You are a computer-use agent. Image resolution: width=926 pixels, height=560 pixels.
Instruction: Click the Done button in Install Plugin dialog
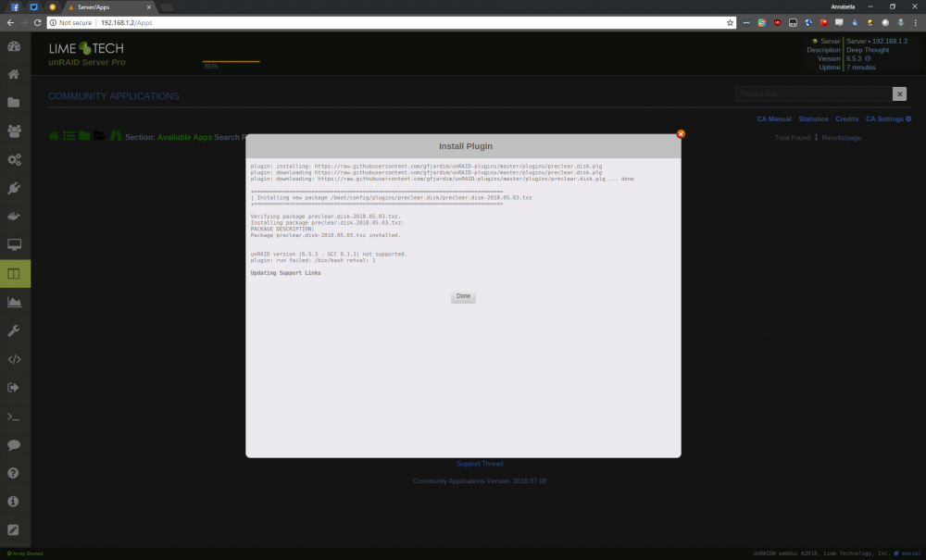pyautogui.click(x=463, y=296)
